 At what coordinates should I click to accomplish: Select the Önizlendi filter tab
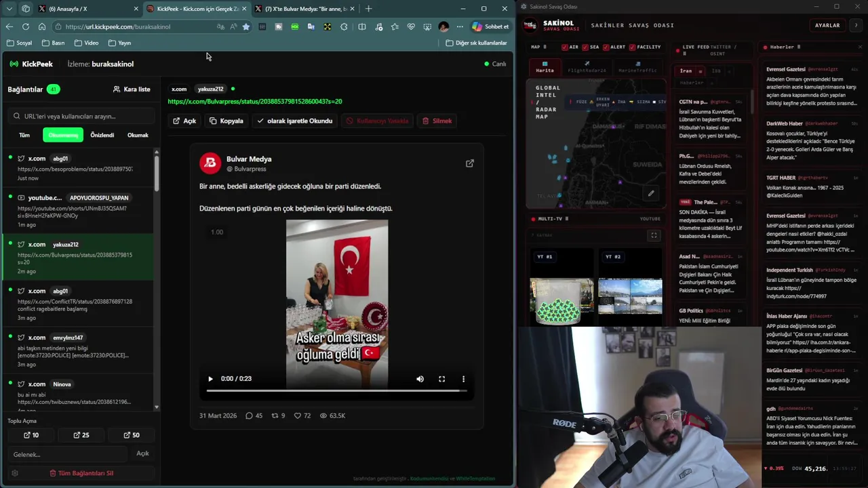(x=102, y=135)
